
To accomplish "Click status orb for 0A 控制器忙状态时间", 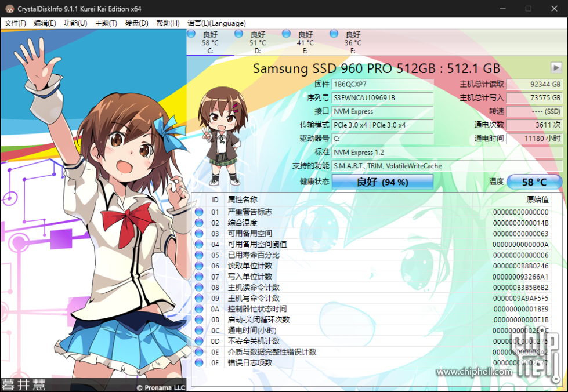I will click(x=199, y=308).
